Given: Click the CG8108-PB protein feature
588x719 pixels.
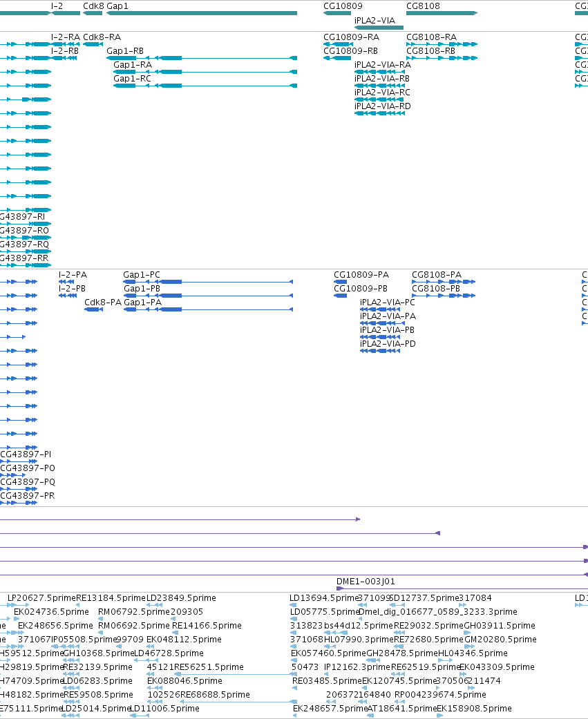Looking at the screenshot, I should pyautogui.click(x=444, y=296).
